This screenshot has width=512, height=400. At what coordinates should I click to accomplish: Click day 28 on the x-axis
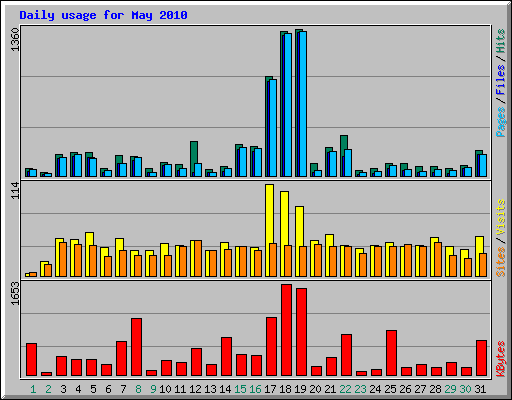[435, 389]
